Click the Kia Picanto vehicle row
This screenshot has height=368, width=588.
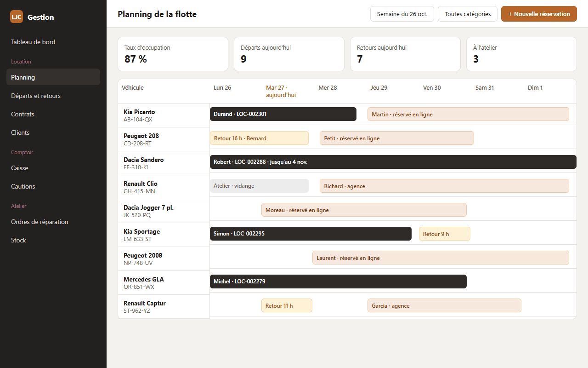click(164, 115)
